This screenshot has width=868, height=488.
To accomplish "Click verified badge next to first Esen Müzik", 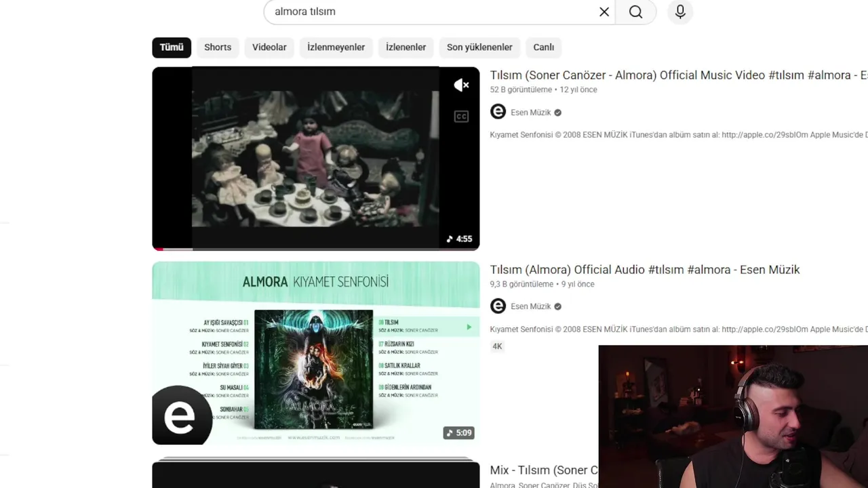I will pyautogui.click(x=557, y=113).
